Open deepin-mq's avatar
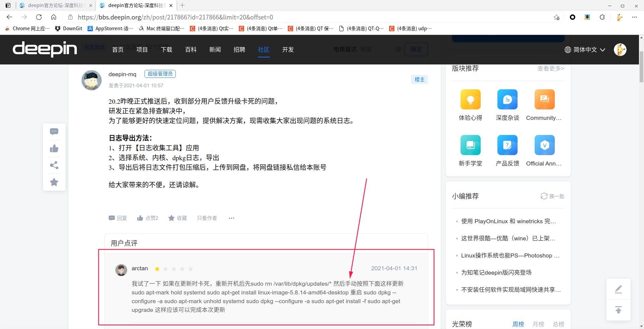The width and height of the screenshot is (644, 329). pyautogui.click(x=92, y=80)
